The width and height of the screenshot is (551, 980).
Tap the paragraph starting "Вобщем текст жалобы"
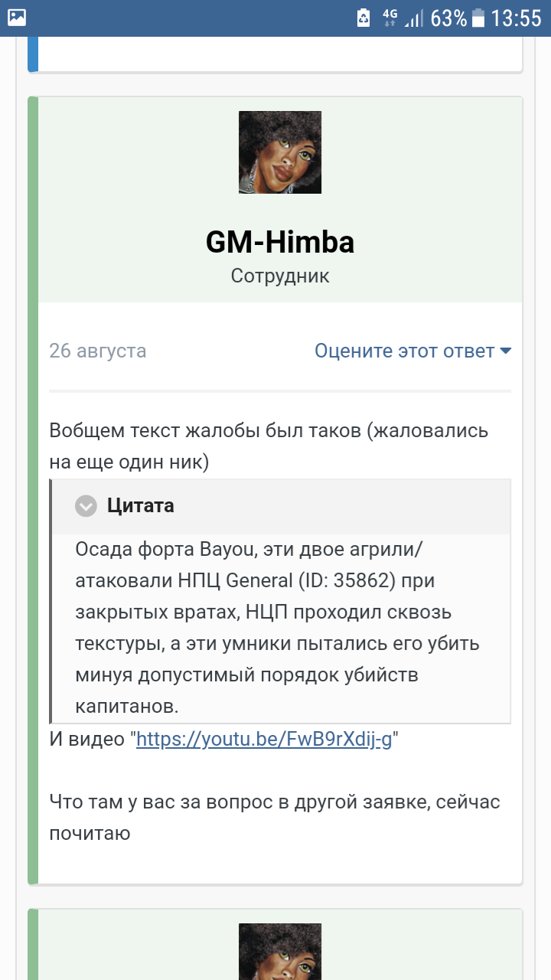coord(268,446)
